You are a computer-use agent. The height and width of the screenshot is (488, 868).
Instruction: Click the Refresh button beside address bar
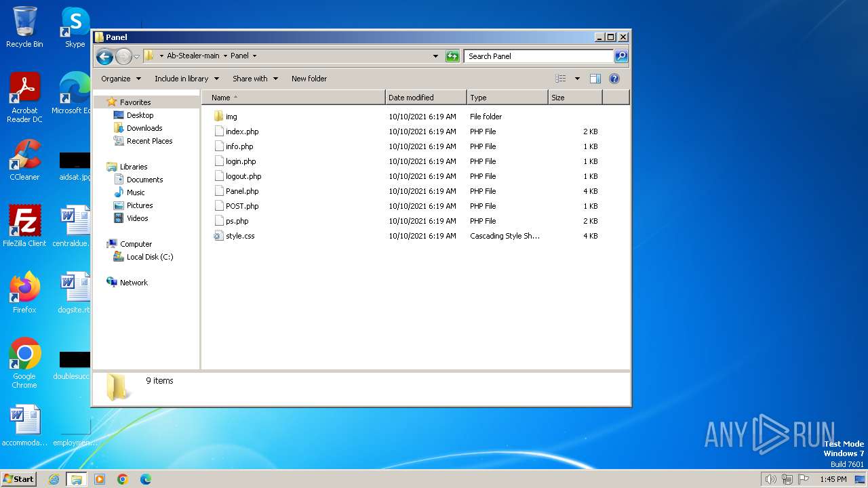(452, 56)
